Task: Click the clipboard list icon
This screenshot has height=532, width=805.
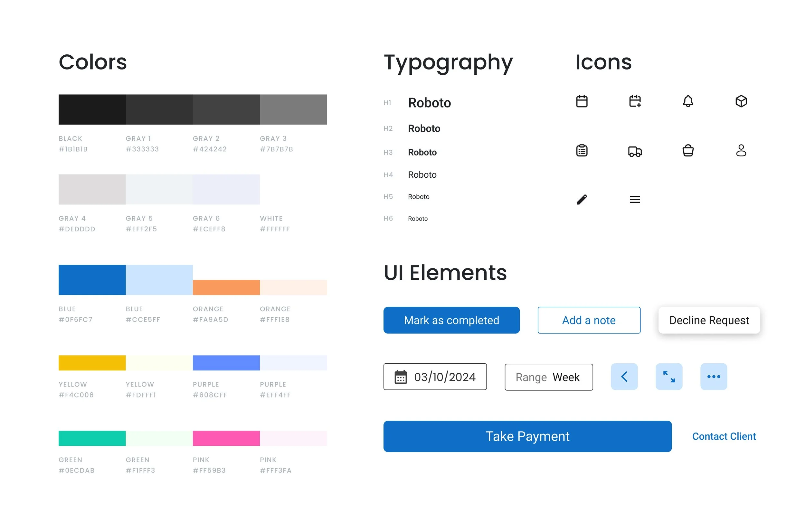Action: pos(582,150)
